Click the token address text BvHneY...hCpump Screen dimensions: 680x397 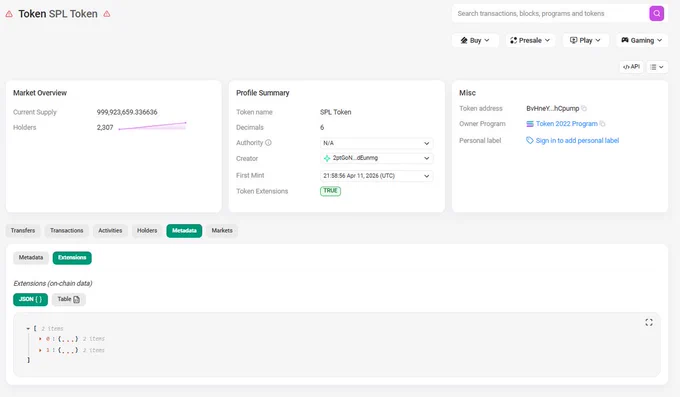pyautogui.click(x=552, y=108)
